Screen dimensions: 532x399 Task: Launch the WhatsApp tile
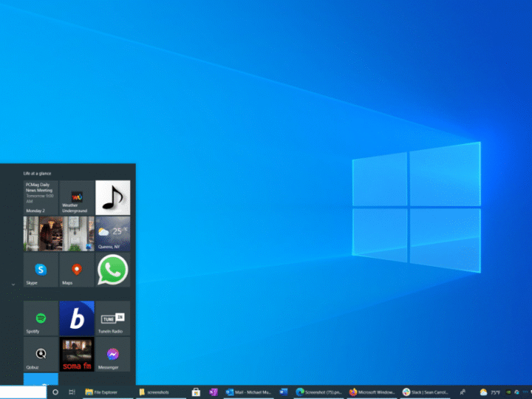click(x=112, y=270)
